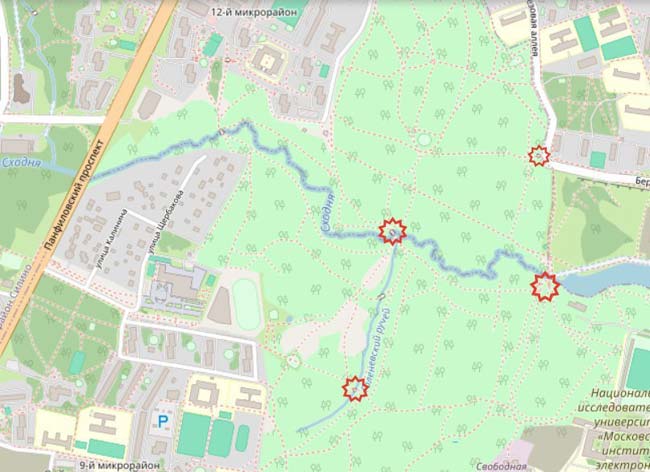Click the red star marker at pond edge

[545, 286]
